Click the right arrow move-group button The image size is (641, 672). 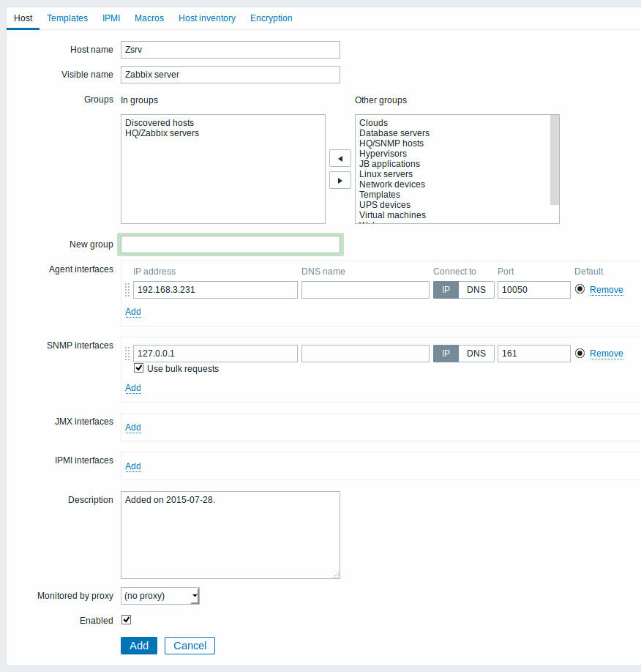pos(340,180)
